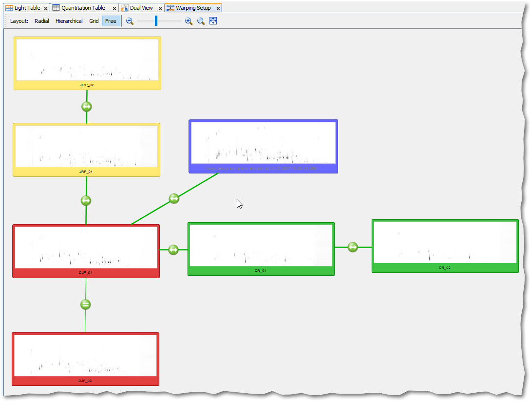Click warp icon between CR_01 and CR_02

pos(353,247)
